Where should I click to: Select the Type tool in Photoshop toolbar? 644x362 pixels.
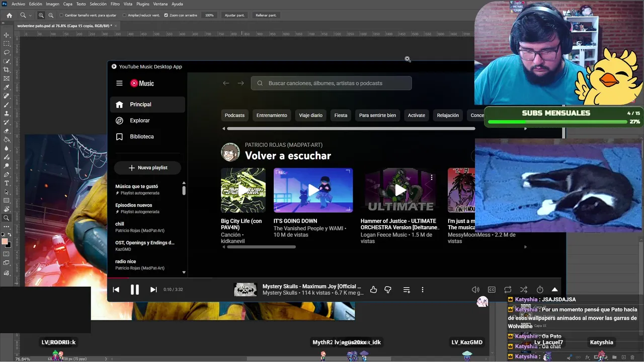point(7,184)
